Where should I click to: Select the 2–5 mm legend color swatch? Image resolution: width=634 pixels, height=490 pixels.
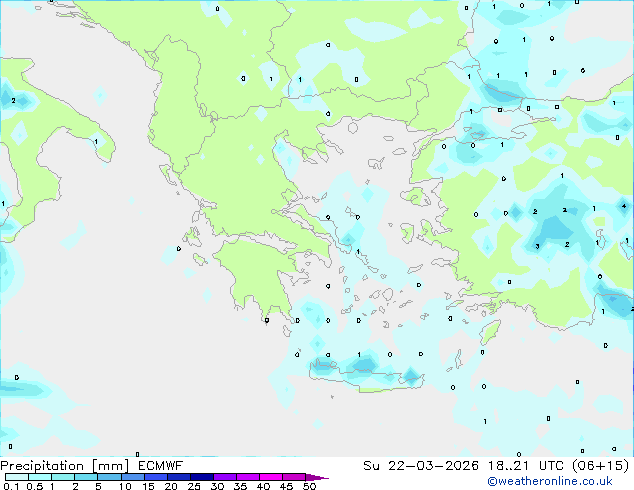(86, 477)
